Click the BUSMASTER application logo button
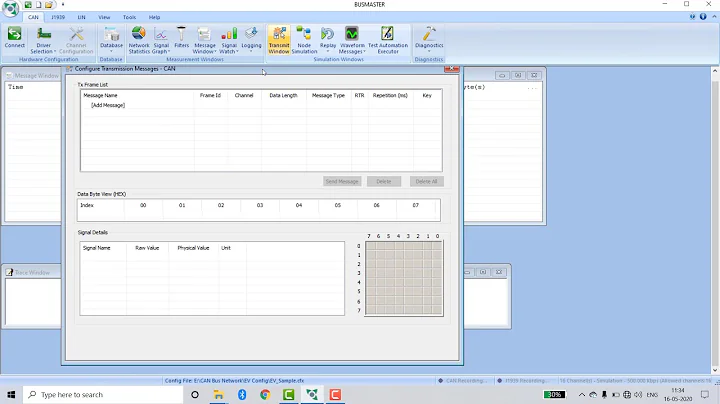This screenshot has width=720, height=404. (10, 8)
